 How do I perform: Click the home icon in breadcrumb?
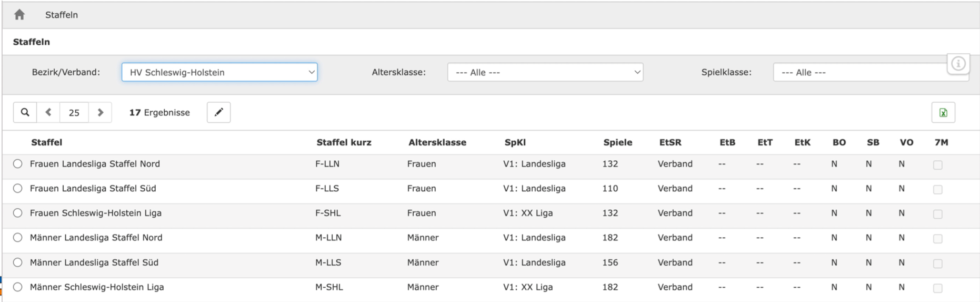19,15
